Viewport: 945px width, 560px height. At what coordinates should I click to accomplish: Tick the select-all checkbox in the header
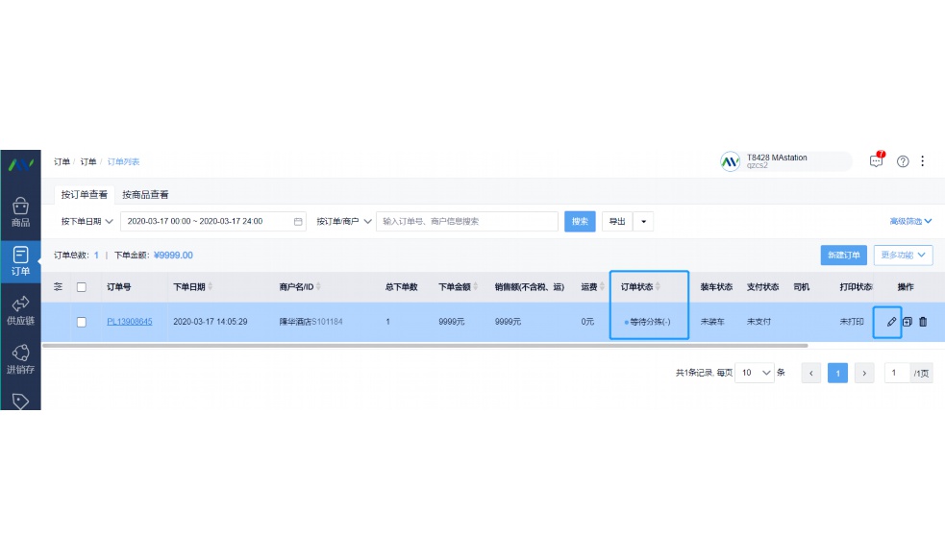pos(81,286)
